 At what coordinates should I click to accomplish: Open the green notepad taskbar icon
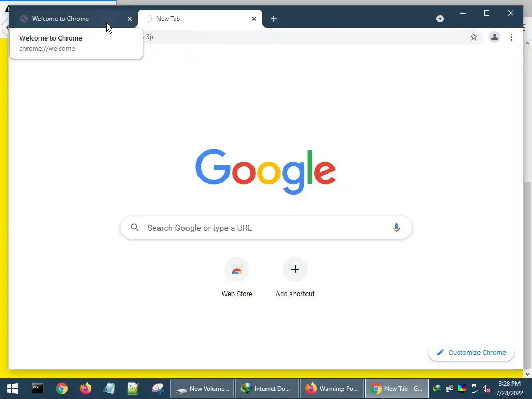(133, 389)
